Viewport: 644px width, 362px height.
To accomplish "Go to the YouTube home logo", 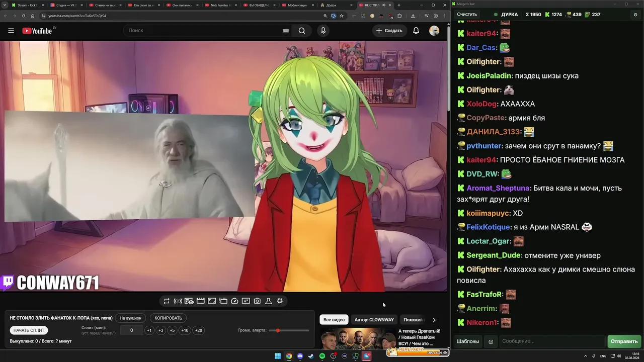I will click(37, 31).
